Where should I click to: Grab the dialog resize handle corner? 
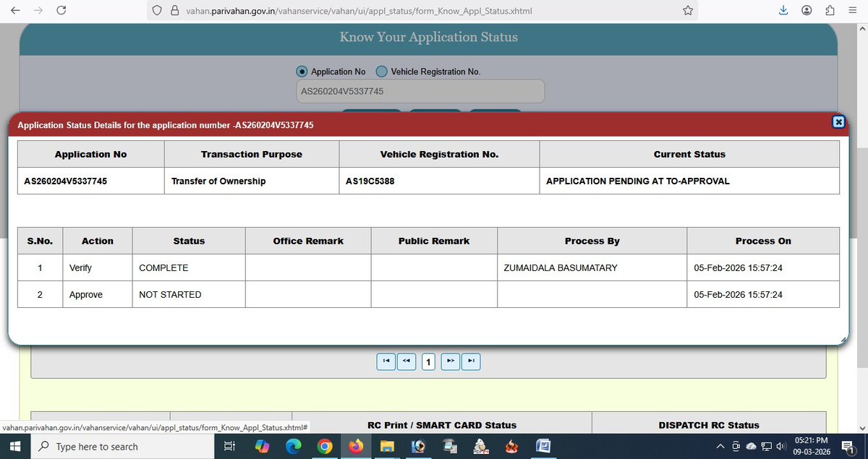click(843, 340)
